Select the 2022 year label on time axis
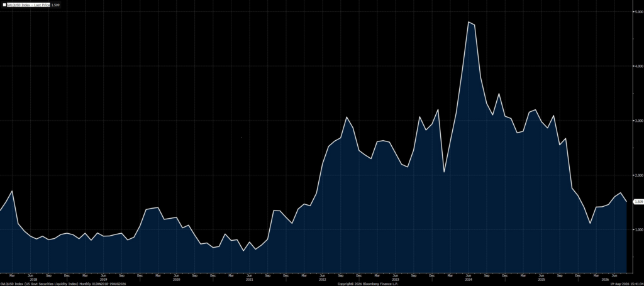This screenshot has width=644, height=286. (323, 279)
